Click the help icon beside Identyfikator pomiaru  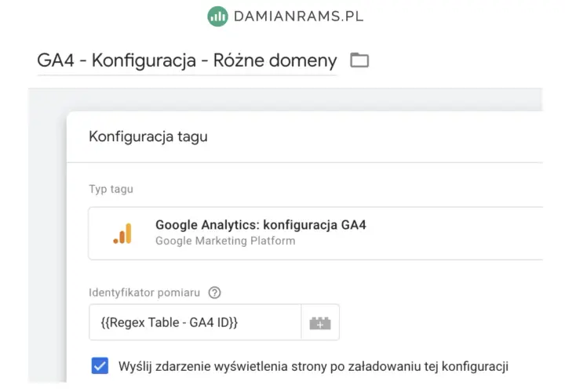214,292
